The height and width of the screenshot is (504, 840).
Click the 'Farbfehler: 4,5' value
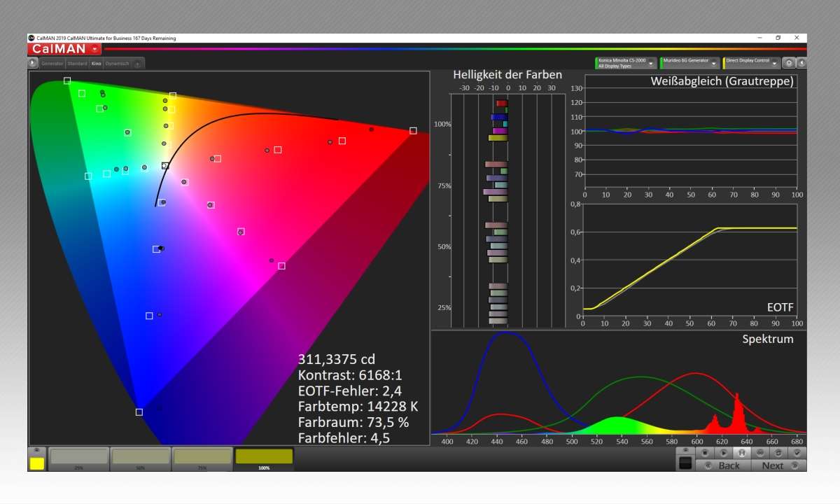pyautogui.click(x=344, y=438)
